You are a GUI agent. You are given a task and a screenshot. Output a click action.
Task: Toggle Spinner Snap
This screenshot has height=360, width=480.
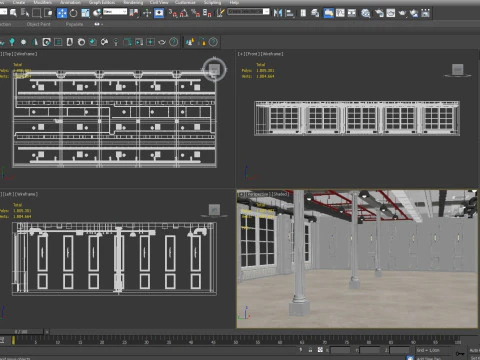[x=207, y=13]
